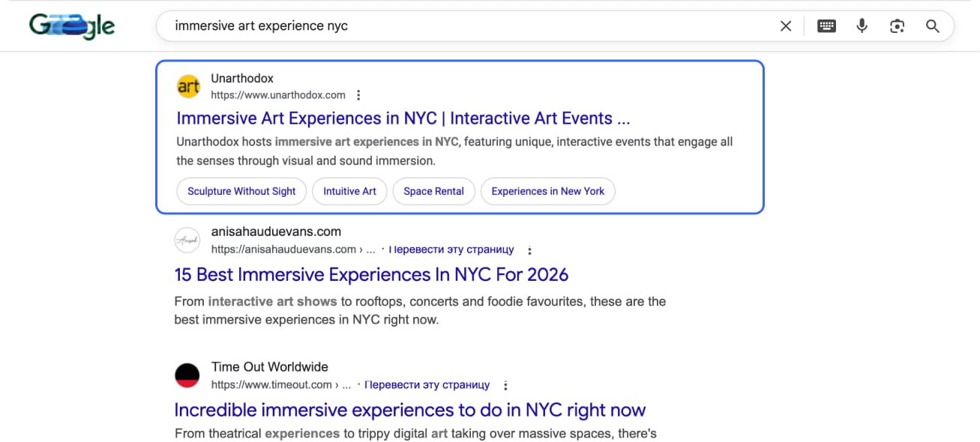The image size is (980, 442).
Task: Open the on-screen keyboard input tool
Action: [x=826, y=26]
